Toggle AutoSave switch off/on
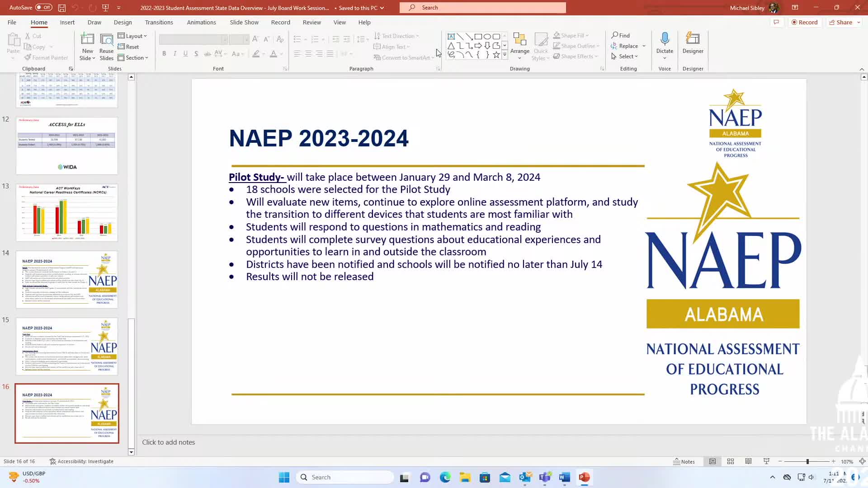This screenshot has width=868, height=488. point(43,8)
